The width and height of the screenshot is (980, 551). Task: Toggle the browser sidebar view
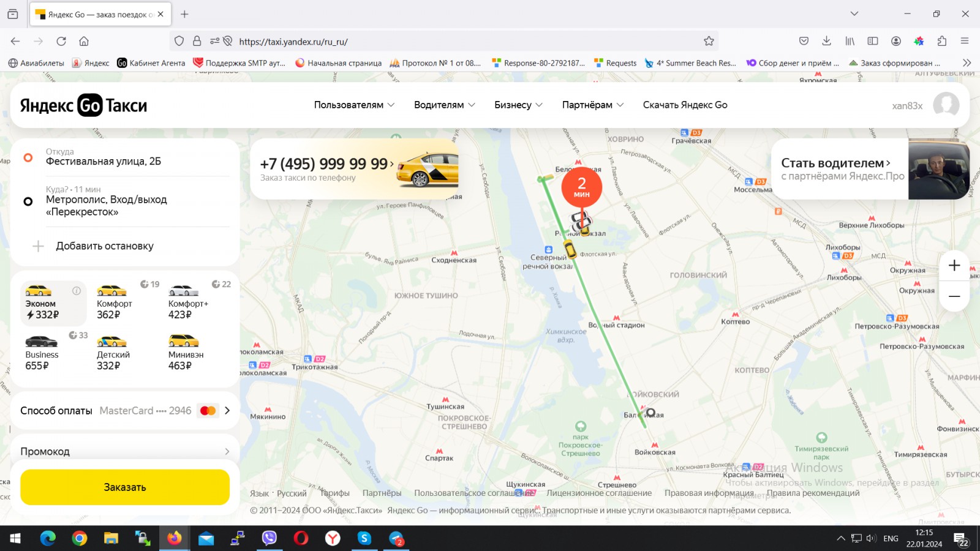click(873, 41)
